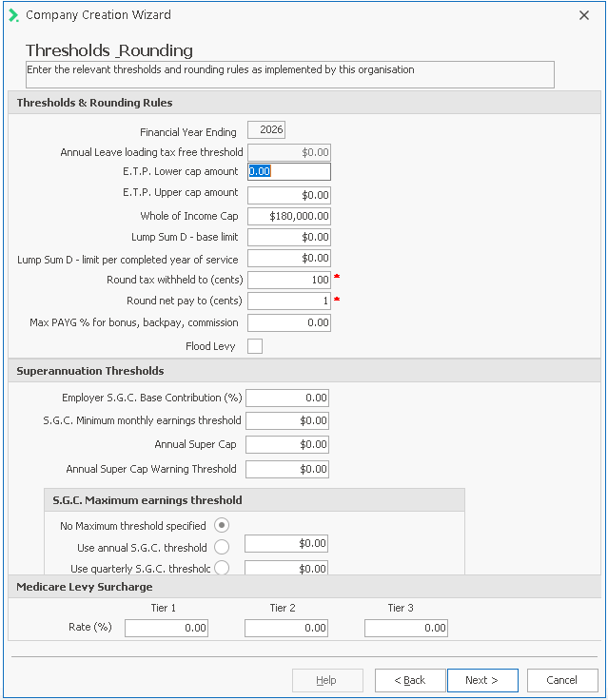Click Lump Sum D base limit field
This screenshot has height=700, width=608.
[x=289, y=237]
